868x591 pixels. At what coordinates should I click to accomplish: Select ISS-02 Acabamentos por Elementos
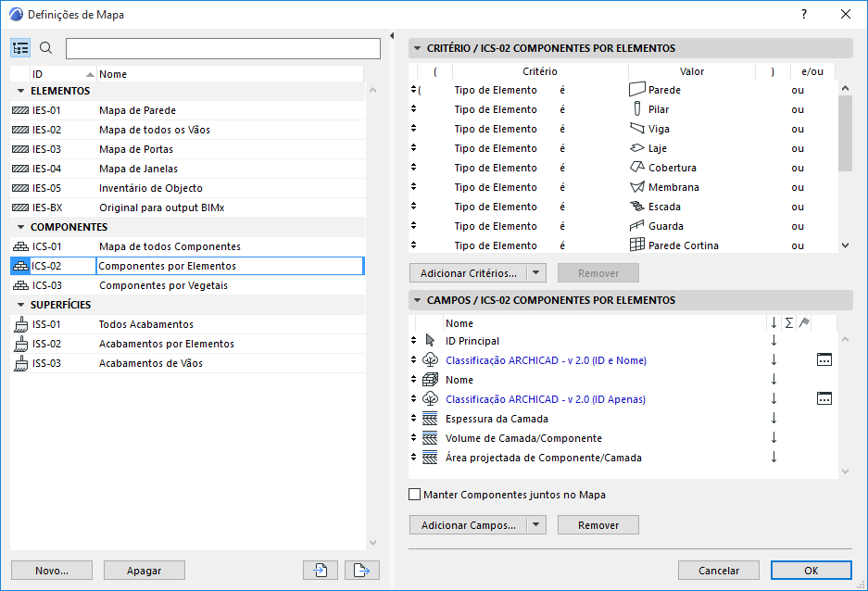pos(167,344)
